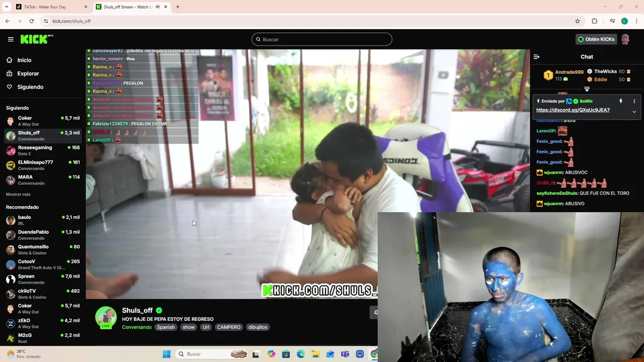Open cirileTV recommended channel
The height and width of the screenshot is (362, 644).
point(43,294)
